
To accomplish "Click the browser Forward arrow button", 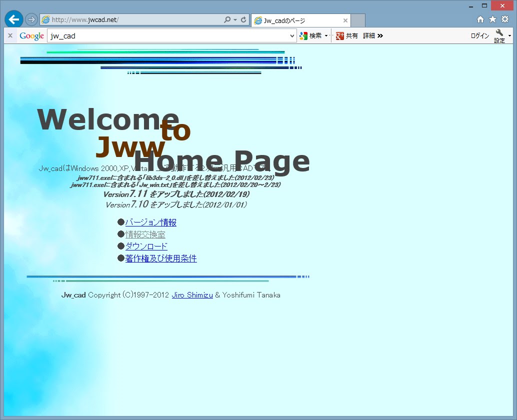I will point(31,19).
